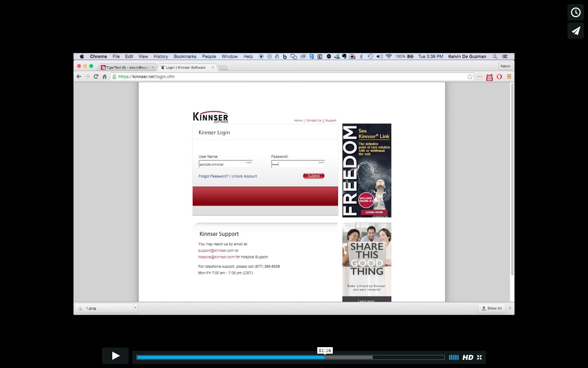Click the bookmark star in the address bar
This screenshot has width=588, height=368.
(470, 76)
